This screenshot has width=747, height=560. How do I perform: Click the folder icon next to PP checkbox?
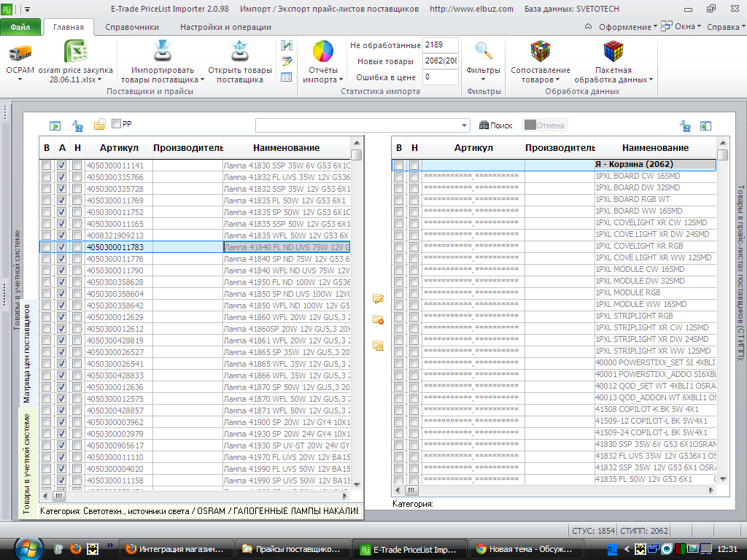pyautogui.click(x=99, y=125)
